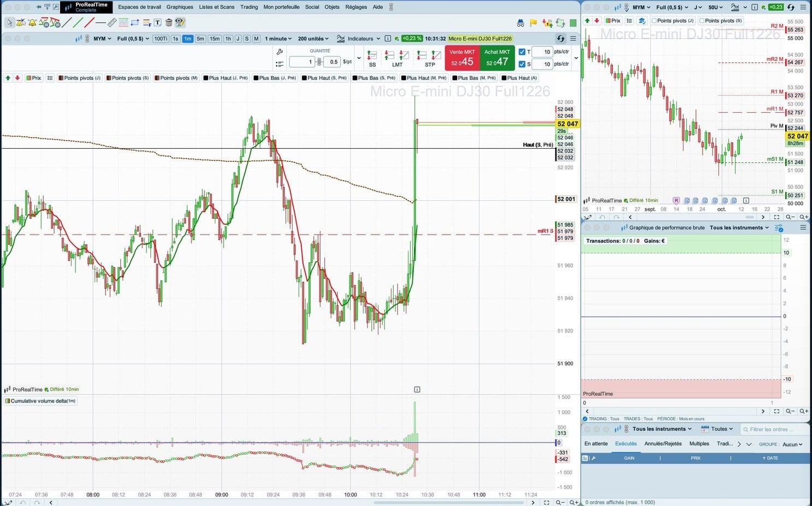Click the yellow flag icon

coord(533,22)
